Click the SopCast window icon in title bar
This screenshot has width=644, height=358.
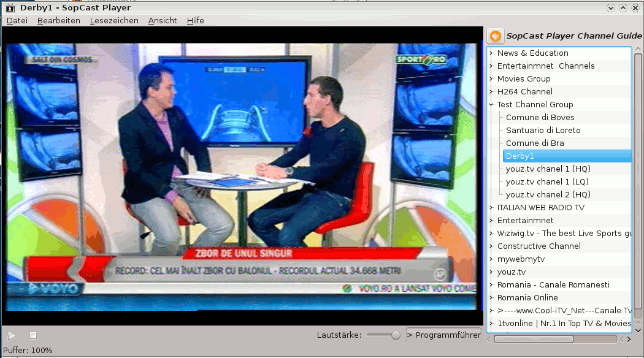(10, 8)
